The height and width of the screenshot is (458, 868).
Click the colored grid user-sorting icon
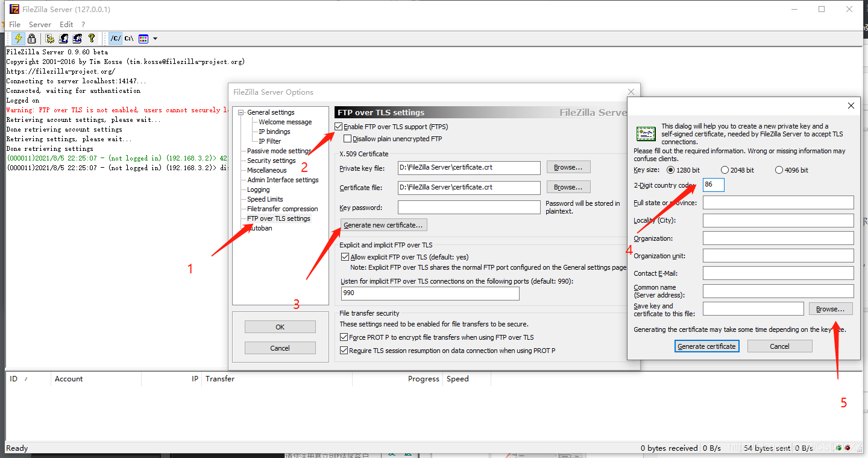(143, 39)
